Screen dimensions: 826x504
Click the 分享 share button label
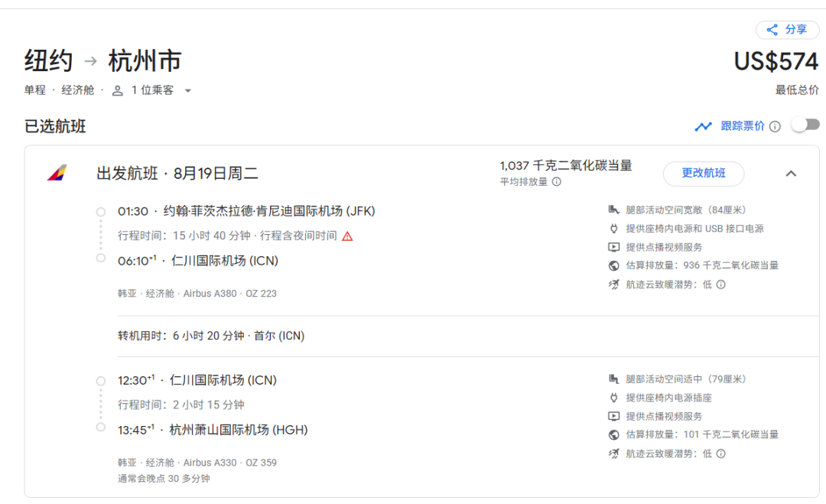click(x=795, y=30)
